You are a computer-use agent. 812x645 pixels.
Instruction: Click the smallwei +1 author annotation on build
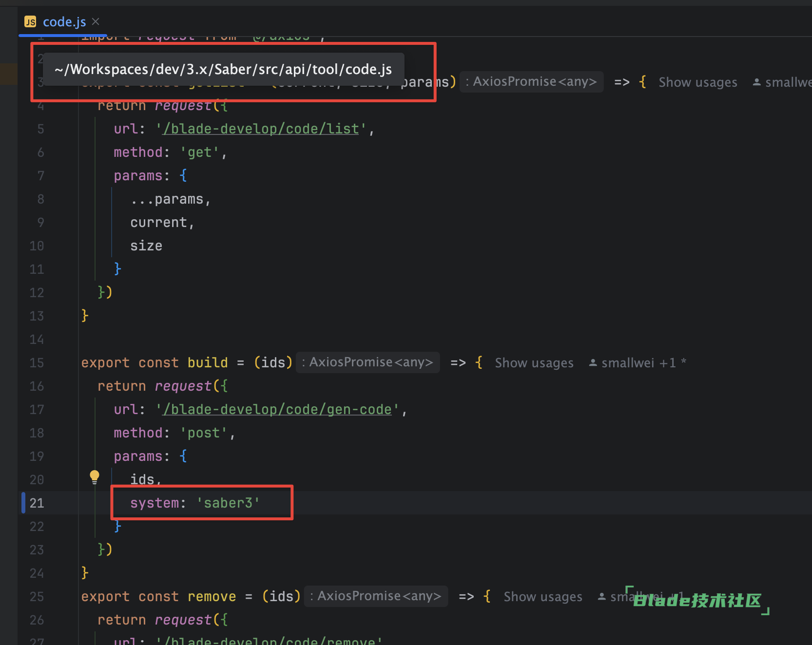coord(638,363)
